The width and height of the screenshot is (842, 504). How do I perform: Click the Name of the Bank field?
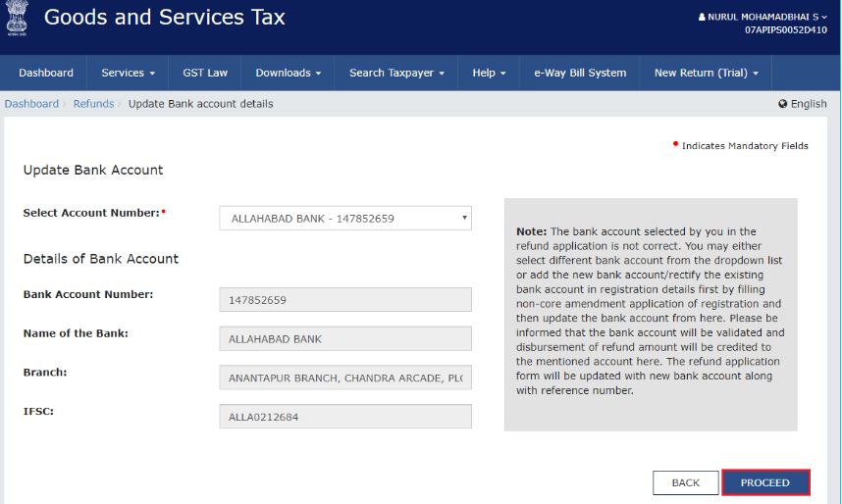click(x=345, y=338)
